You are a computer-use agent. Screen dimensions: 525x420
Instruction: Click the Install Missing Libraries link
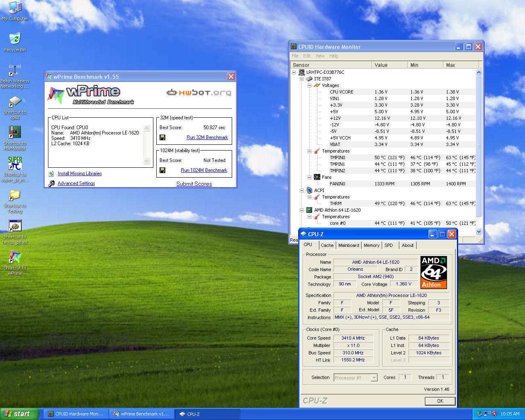pyautogui.click(x=80, y=173)
